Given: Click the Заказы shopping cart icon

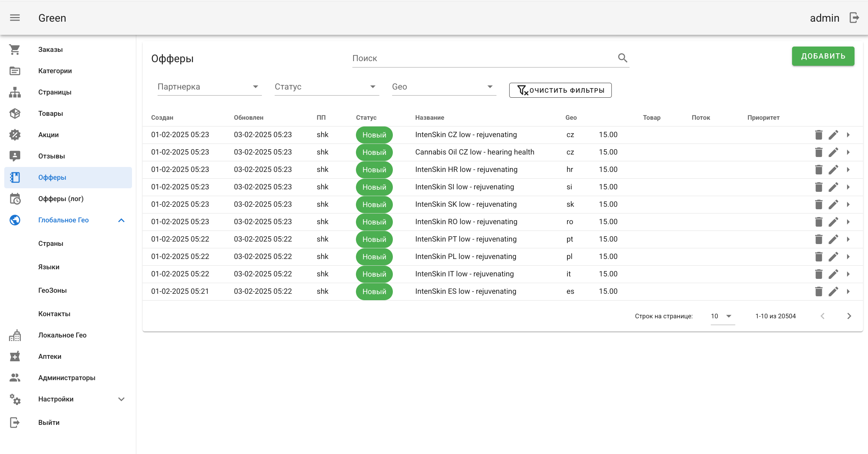Looking at the screenshot, I should (x=15, y=50).
